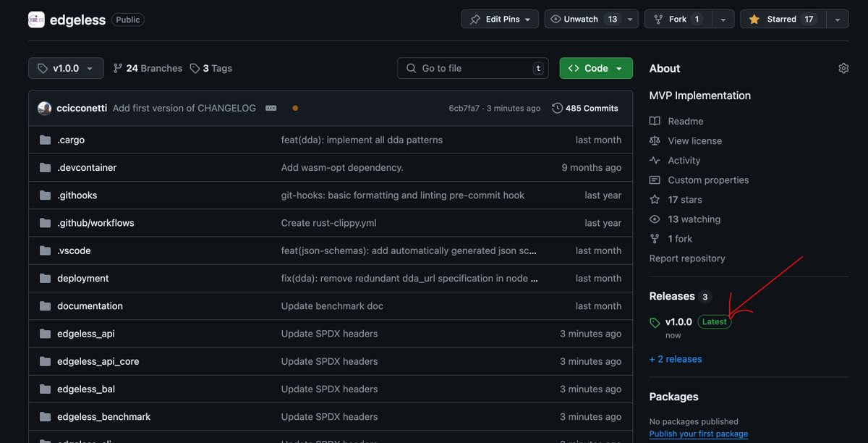Image resolution: width=868 pixels, height=443 pixels.
Task: Open the git-hooks pre-commit hook commit message
Action: pos(403,195)
